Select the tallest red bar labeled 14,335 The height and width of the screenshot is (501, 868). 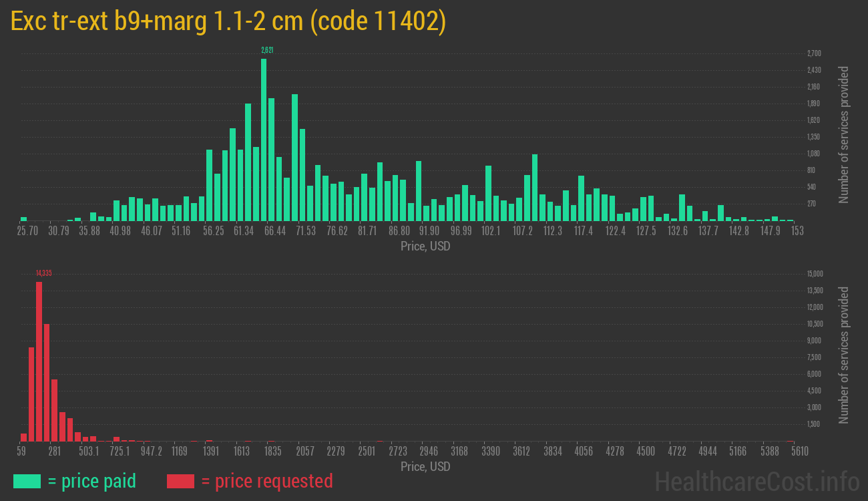point(39,361)
